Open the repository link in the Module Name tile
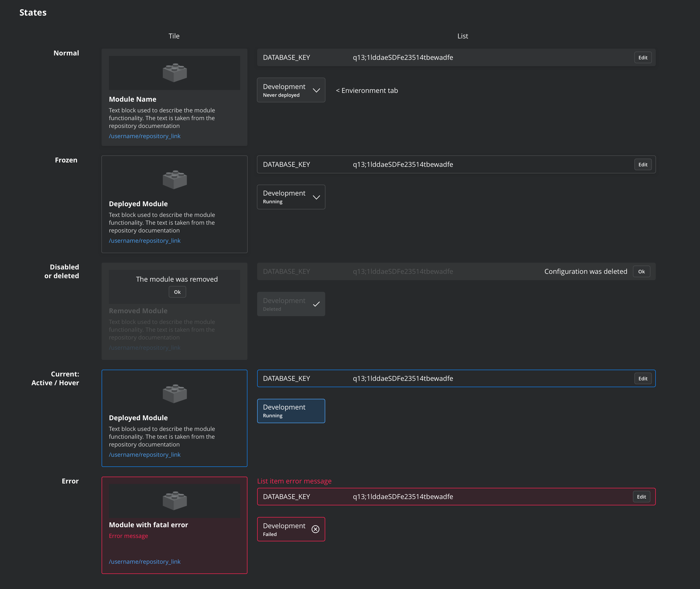700x589 pixels. [145, 136]
